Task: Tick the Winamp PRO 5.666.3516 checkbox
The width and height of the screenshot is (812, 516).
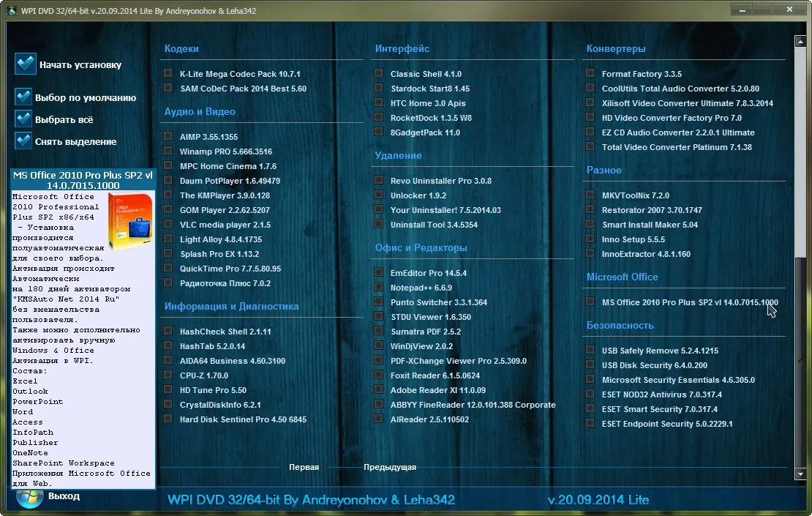Action: point(168,150)
